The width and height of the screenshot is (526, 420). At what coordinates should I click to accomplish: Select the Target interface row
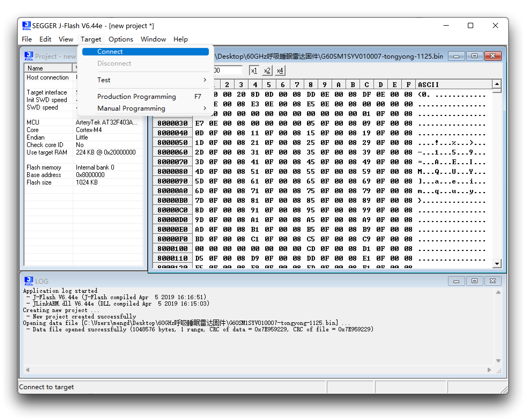pos(51,92)
